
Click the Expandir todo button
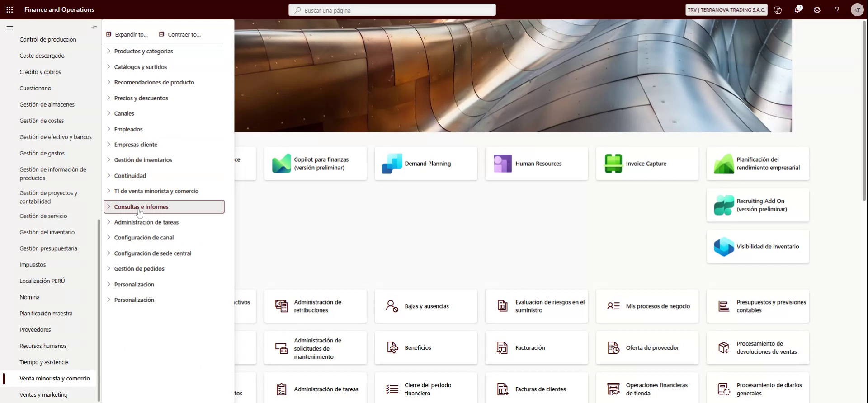(x=127, y=34)
